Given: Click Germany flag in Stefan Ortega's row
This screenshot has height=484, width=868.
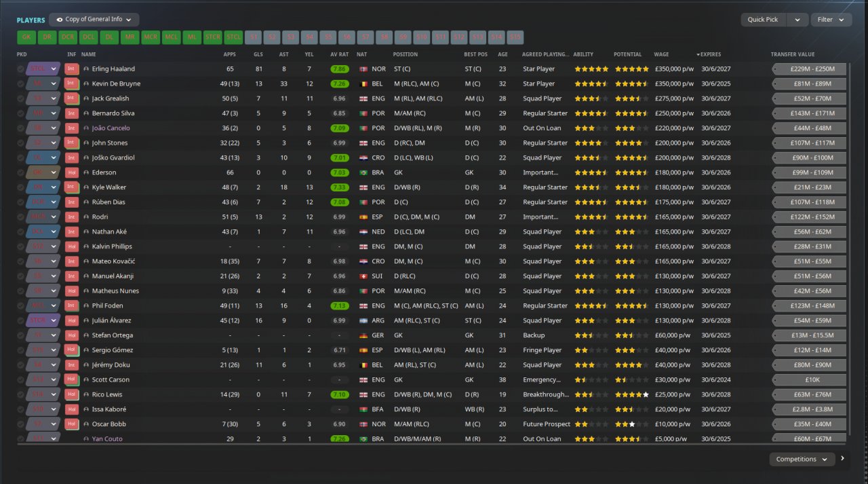Looking at the screenshot, I should (363, 335).
